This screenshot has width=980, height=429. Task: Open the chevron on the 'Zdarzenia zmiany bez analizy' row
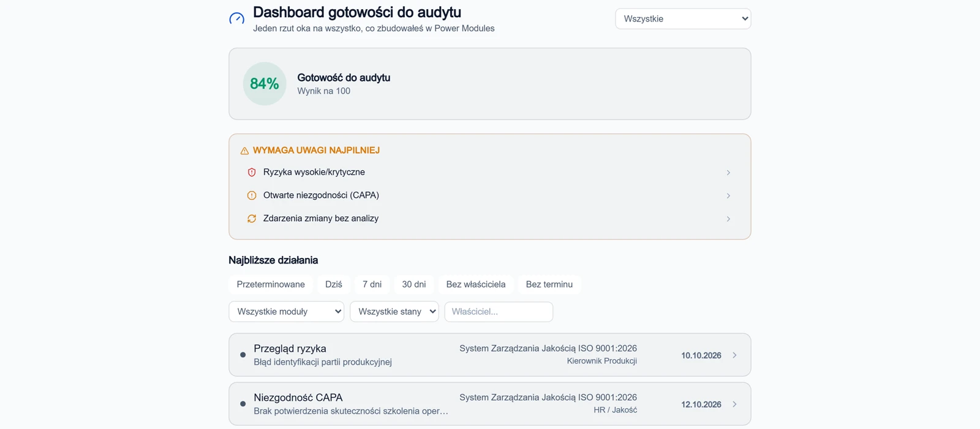(728, 219)
